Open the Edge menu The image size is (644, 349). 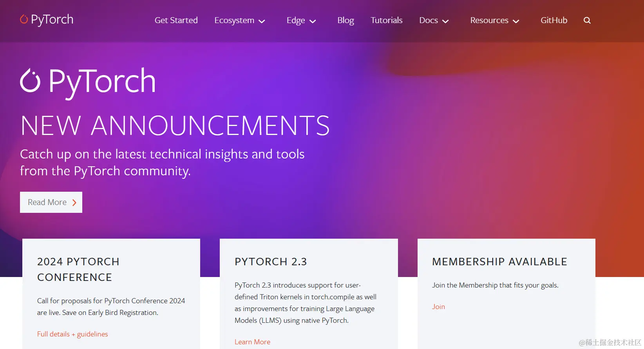(296, 20)
